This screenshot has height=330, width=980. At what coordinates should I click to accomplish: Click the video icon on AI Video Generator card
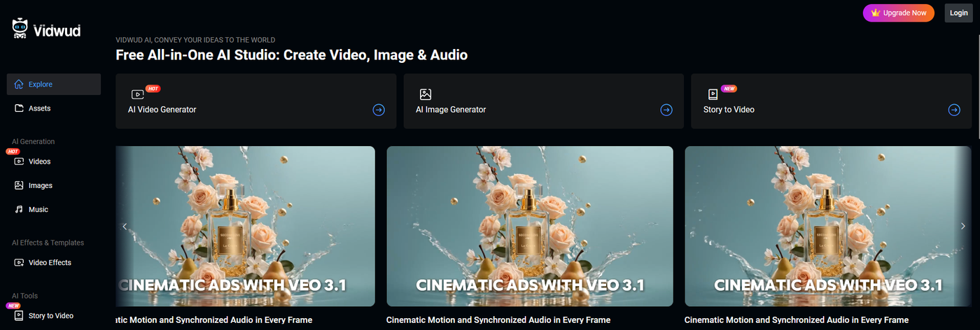point(137,94)
